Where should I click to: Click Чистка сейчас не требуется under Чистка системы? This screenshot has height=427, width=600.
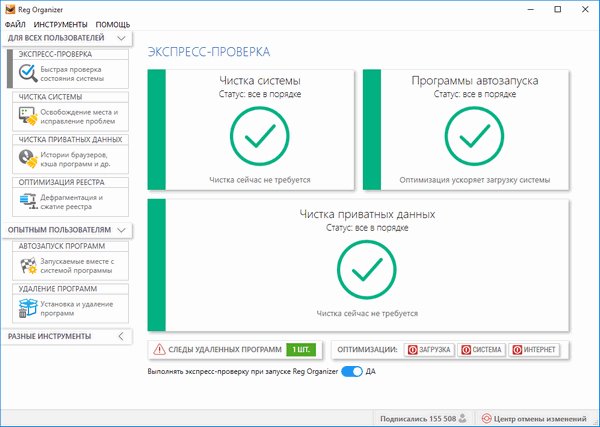(260, 180)
